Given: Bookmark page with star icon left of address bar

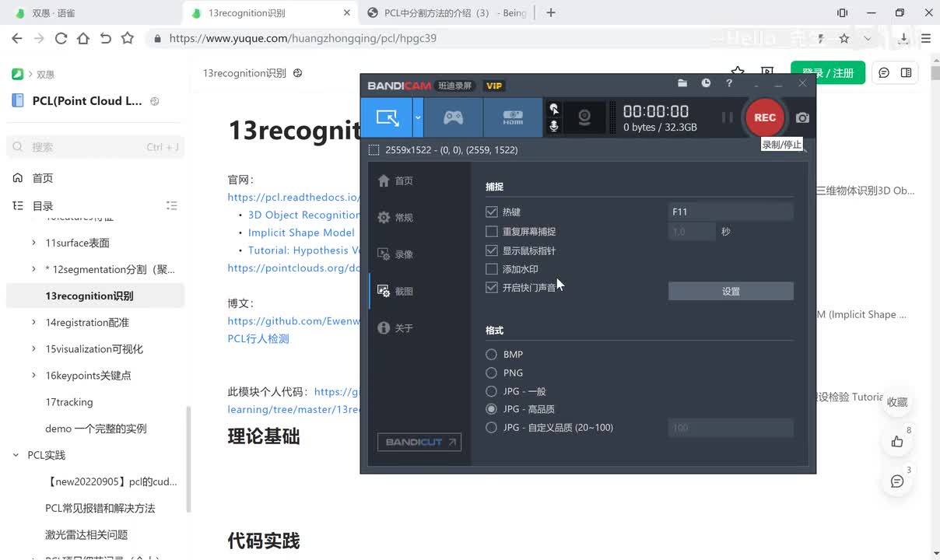Looking at the screenshot, I should pyautogui.click(x=128, y=38).
